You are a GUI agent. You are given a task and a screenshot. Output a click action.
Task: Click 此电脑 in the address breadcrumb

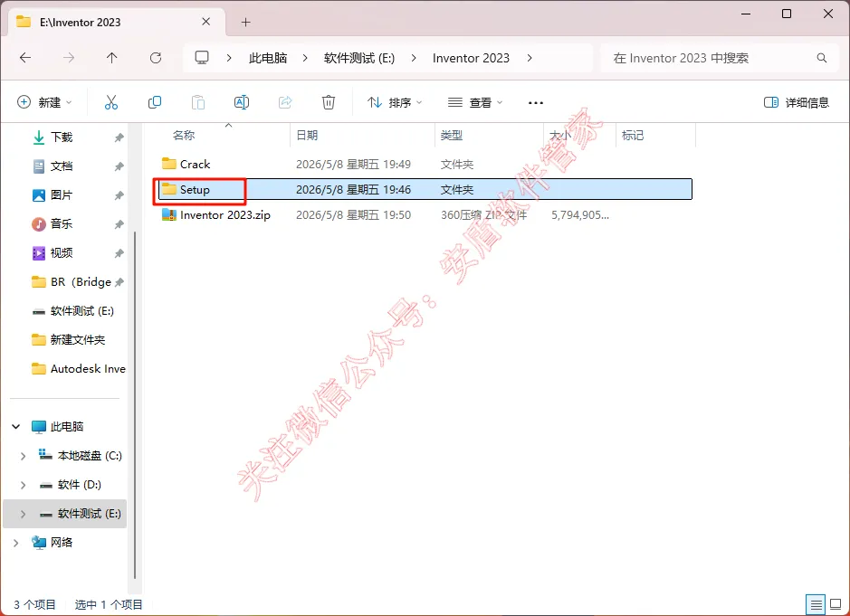(x=268, y=58)
